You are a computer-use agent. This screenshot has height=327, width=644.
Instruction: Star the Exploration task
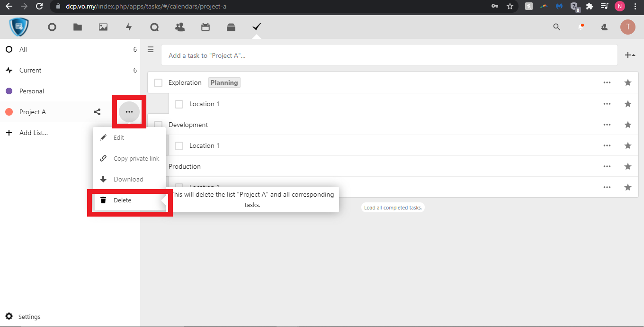(x=628, y=82)
